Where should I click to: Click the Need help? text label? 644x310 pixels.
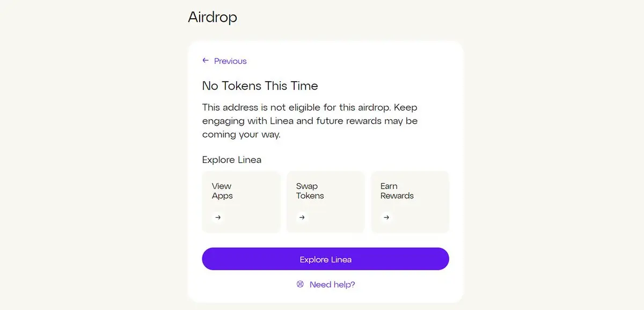[332, 284]
